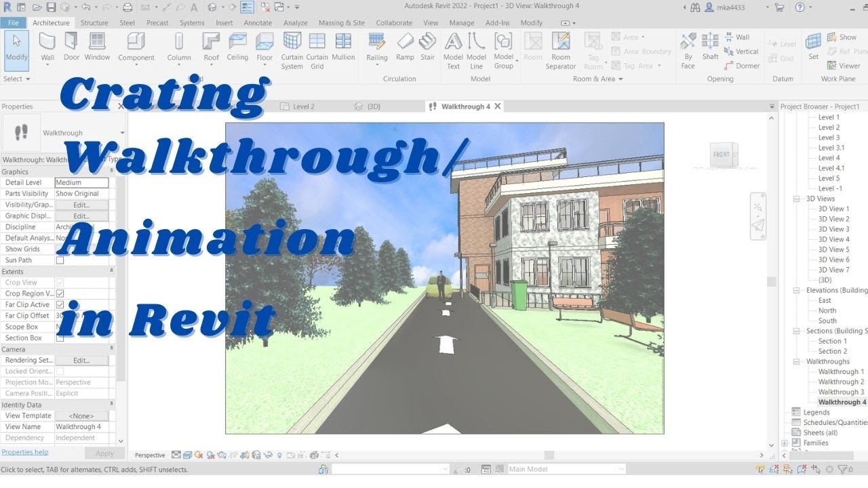868x488 pixels.
Task: Collapse the Sections tree node
Action: coord(796,331)
